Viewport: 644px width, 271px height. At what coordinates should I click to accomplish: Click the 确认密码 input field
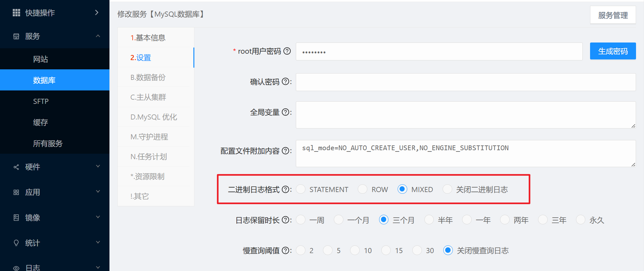[465, 82]
